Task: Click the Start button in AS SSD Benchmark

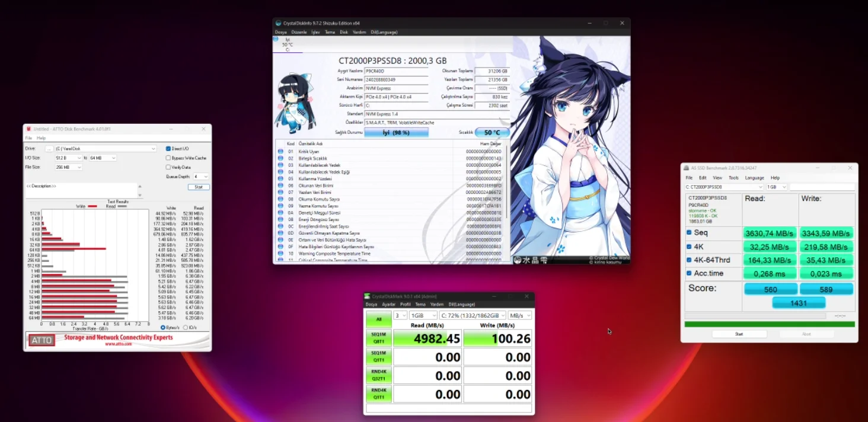Action: (x=739, y=334)
